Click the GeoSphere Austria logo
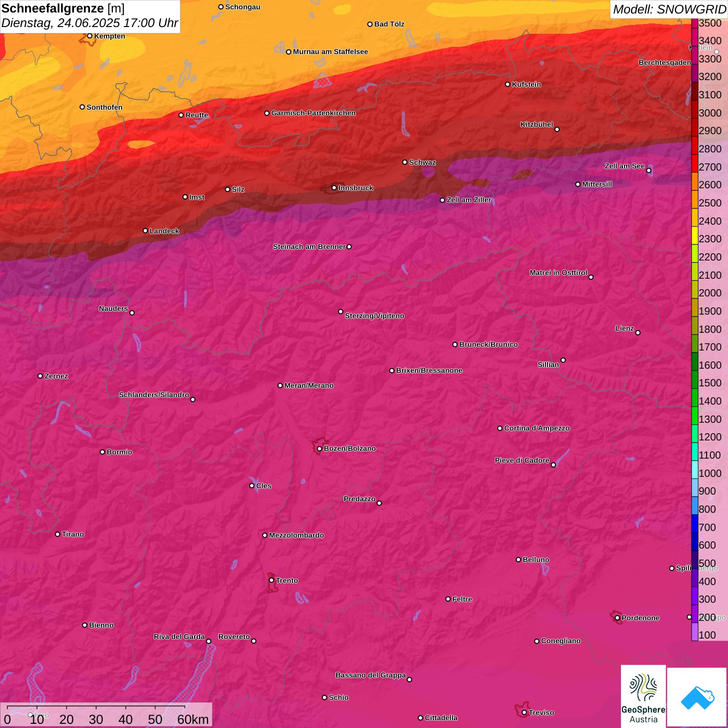 pos(643,696)
